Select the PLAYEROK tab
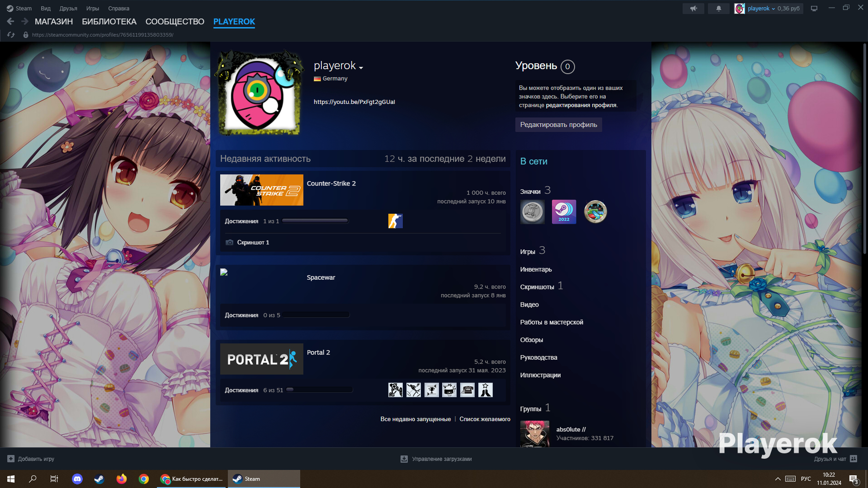The image size is (868, 488). tap(234, 21)
